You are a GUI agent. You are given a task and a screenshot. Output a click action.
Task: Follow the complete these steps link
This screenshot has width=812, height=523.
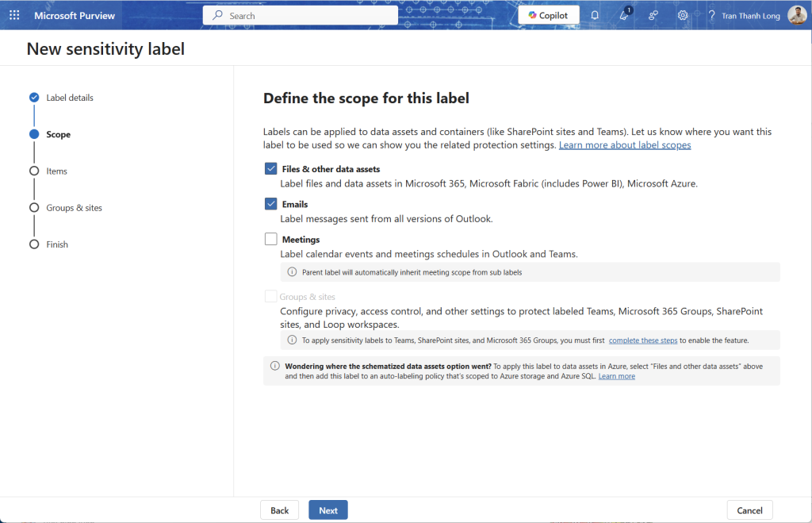point(642,340)
